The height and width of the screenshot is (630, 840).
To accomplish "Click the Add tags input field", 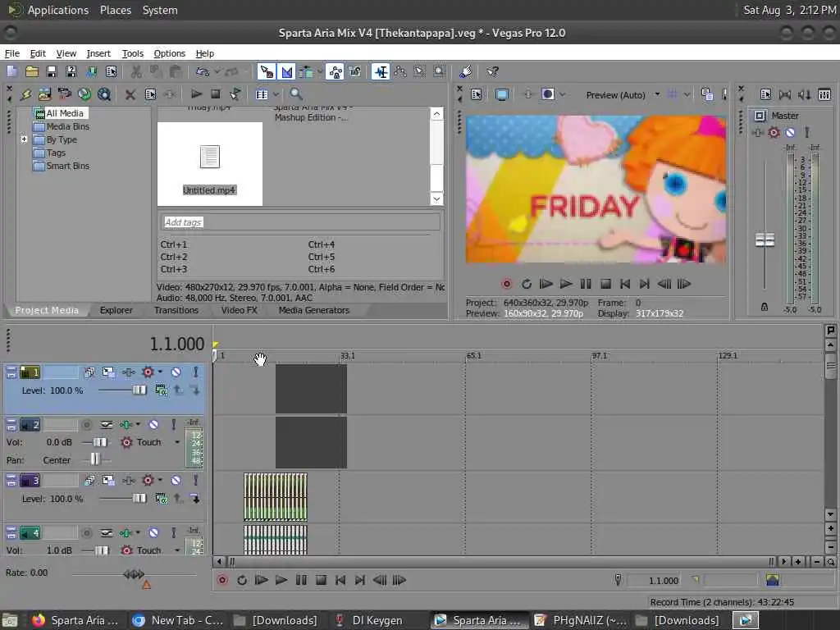I will (300, 221).
